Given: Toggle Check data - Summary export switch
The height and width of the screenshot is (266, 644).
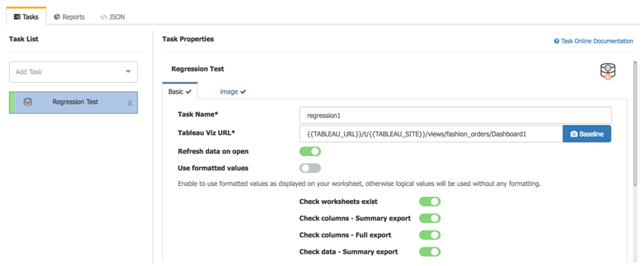Looking at the screenshot, I should pos(429,252).
